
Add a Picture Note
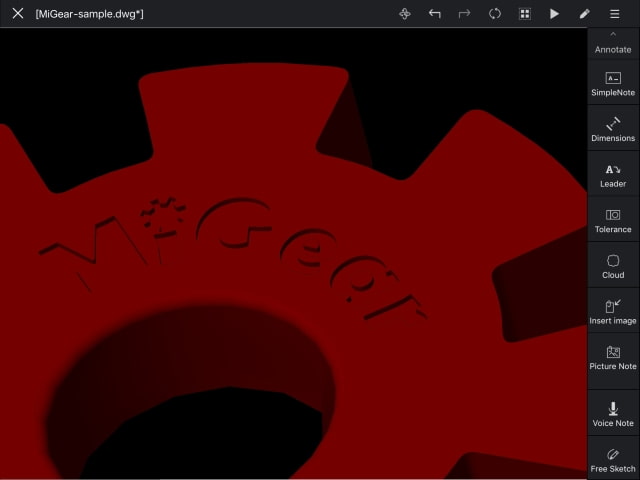[613, 358]
